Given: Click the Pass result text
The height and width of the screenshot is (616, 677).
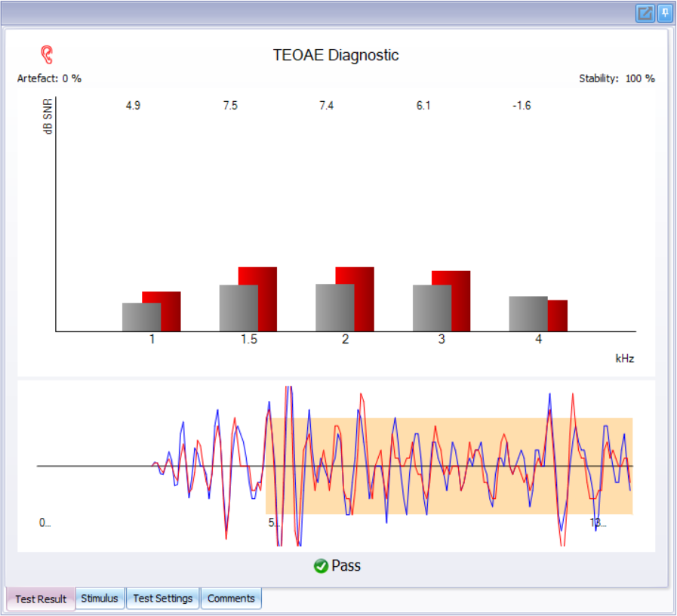Looking at the screenshot, I should [346, 566].
